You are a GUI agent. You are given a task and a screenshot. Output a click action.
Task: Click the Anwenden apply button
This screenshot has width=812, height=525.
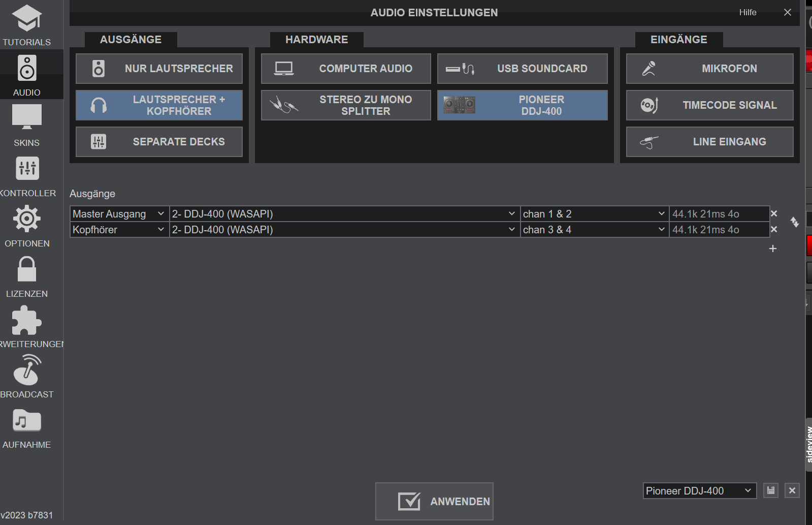coord(434,501)
